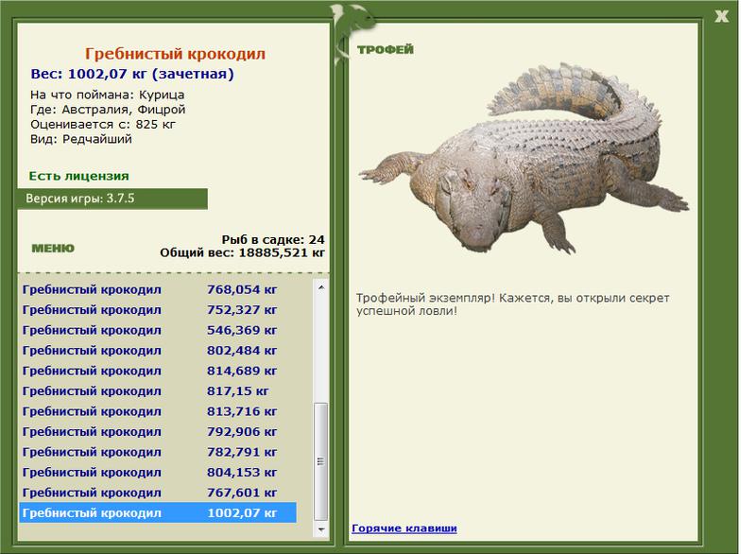756x554 pixels.
Task: Select the 752,327 кг crocodile entry
Action: pyautogui.click(x=158, y=310)
